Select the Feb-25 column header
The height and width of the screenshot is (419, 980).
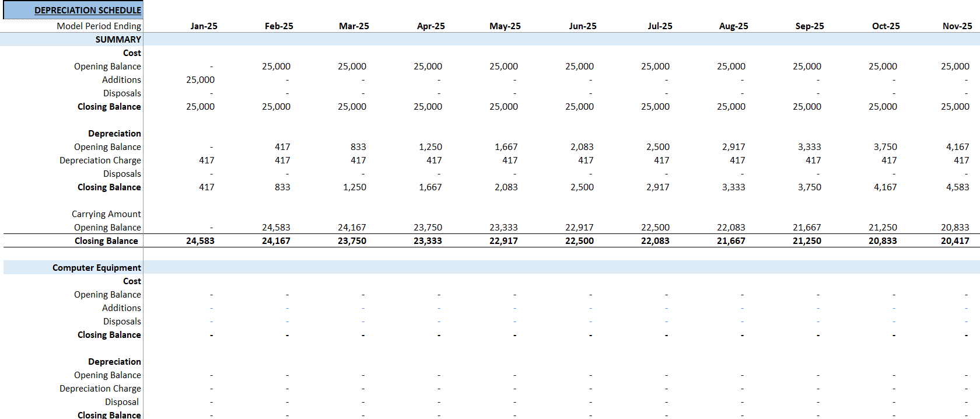coord(279,26)
